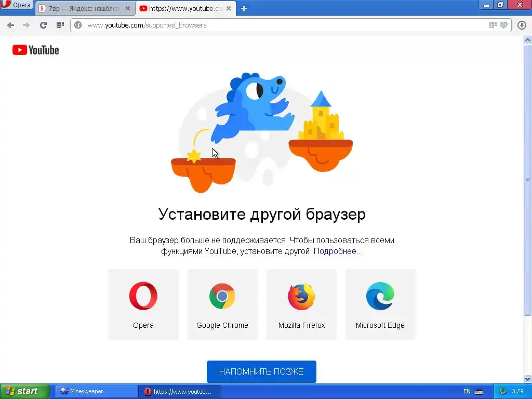The height and width of the screenshot is (399, 532).
Task: Choose the Google Chrome icon
Action: [x=222, y=296]
